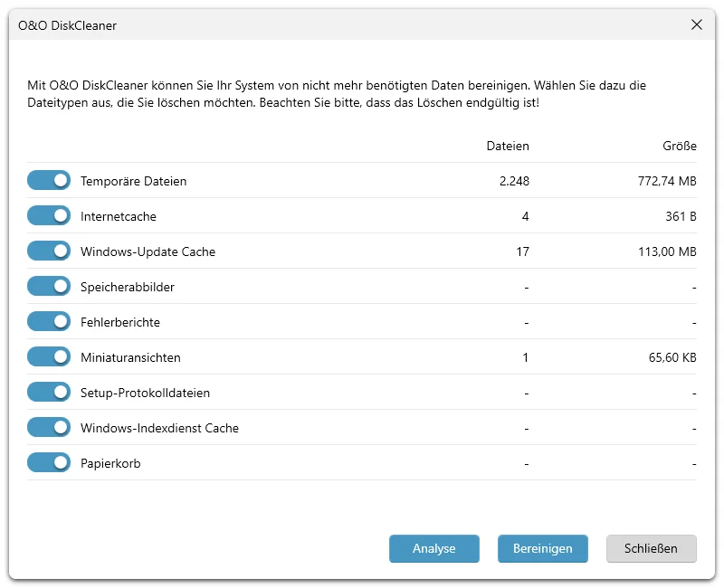Select the Temporäre Dateien row label
The image size is (724, 588).
coord(133,180)
